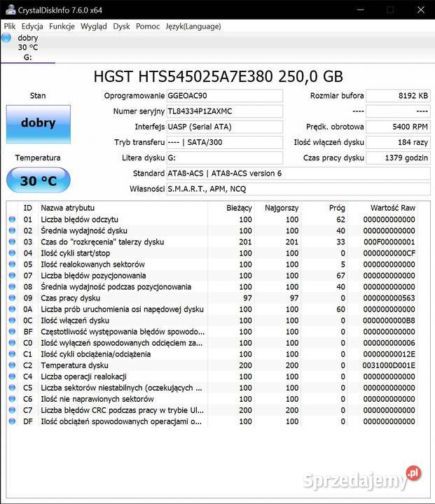435x504 pixels.
Task: Click status icon for attribute 0A row
Action: pyautogui.click(x=12, y=309)
